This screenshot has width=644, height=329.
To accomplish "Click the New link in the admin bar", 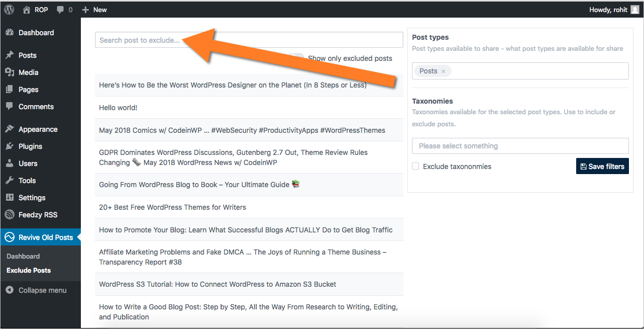I will pyautogui.click(x=100, y=10).
